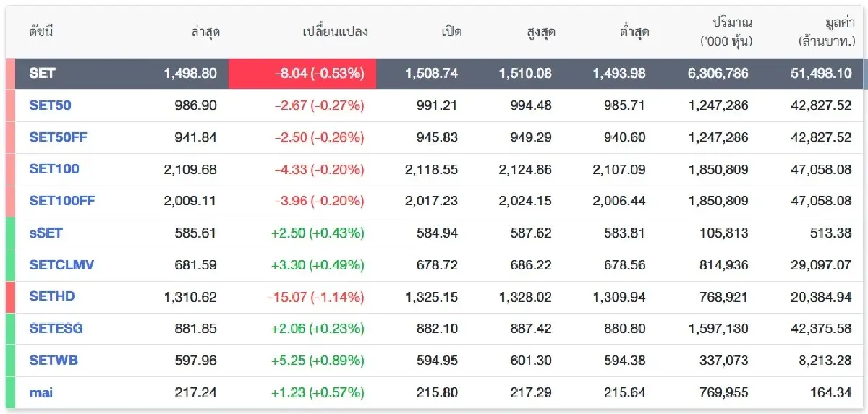Select SETHD volume 768,921
Viewport: 868px width, 414px height.
(x=725, y=296)
